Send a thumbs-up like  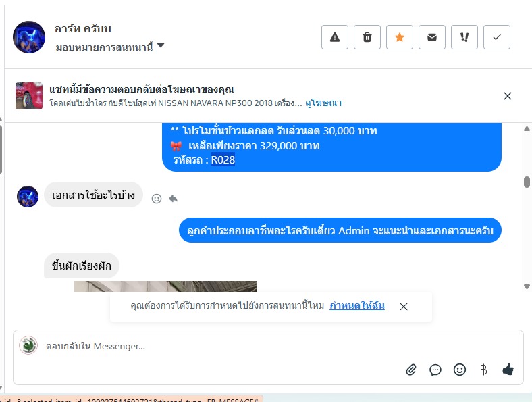coord(508,369)
